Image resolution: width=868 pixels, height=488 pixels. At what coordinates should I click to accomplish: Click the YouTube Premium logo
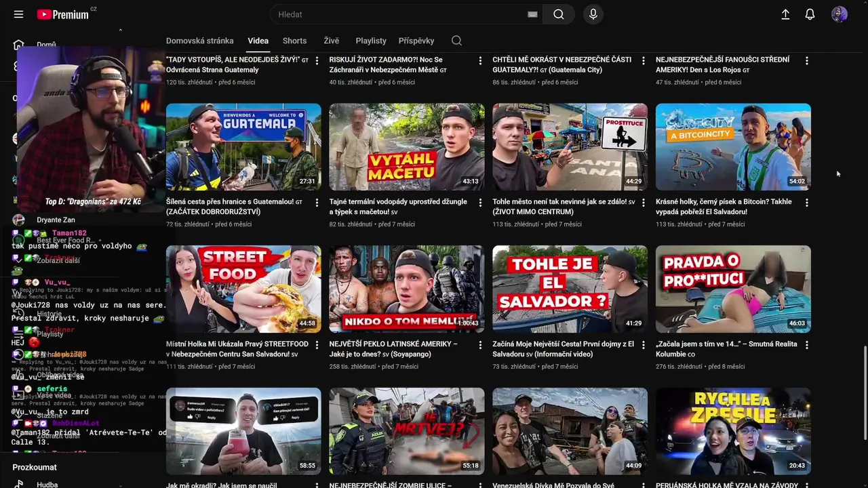coord(62,14)
